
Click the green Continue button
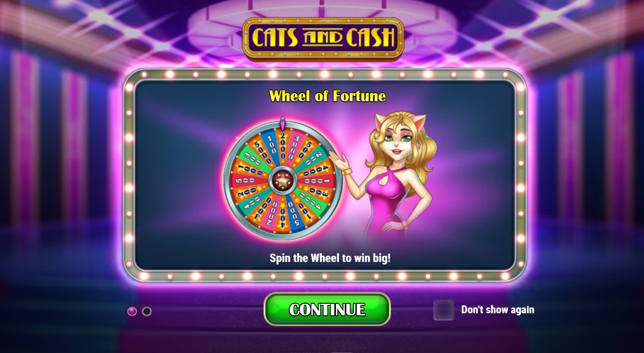tap(327, 309)
